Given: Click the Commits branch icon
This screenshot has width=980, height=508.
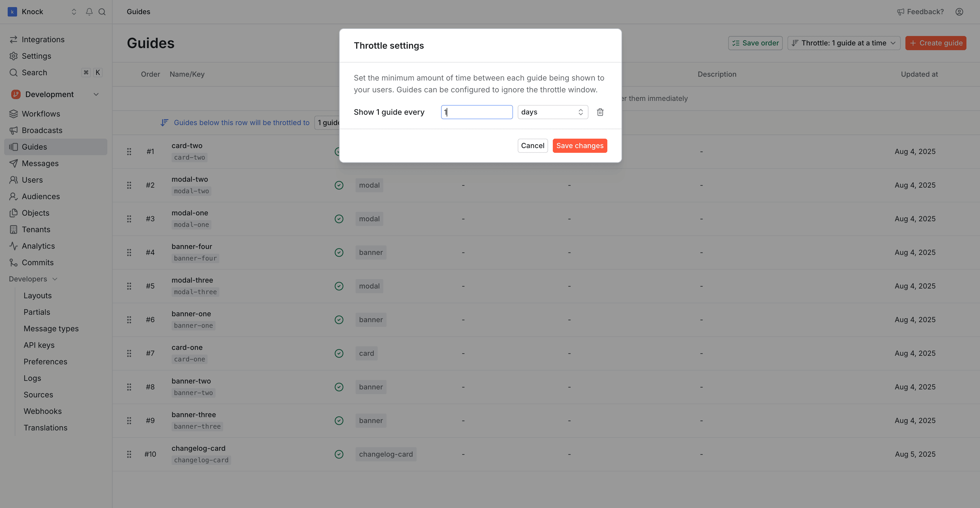Looking at the screenshot, I should click(x=13, y=262).
